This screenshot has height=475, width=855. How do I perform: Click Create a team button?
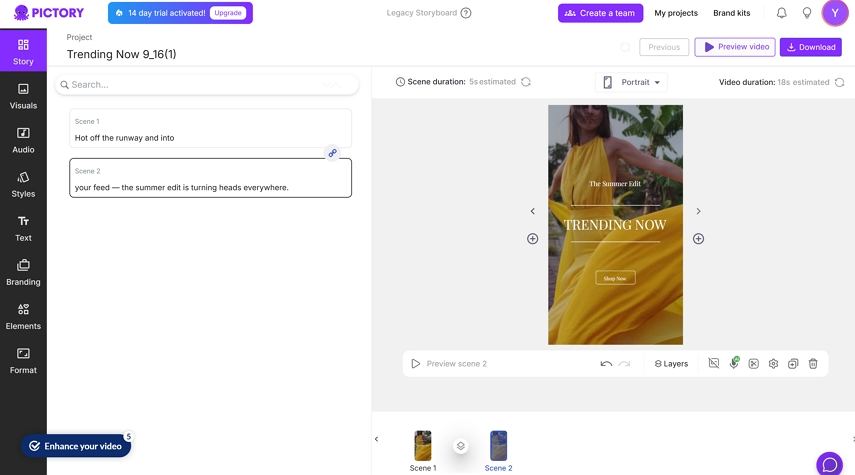point(600,13)
